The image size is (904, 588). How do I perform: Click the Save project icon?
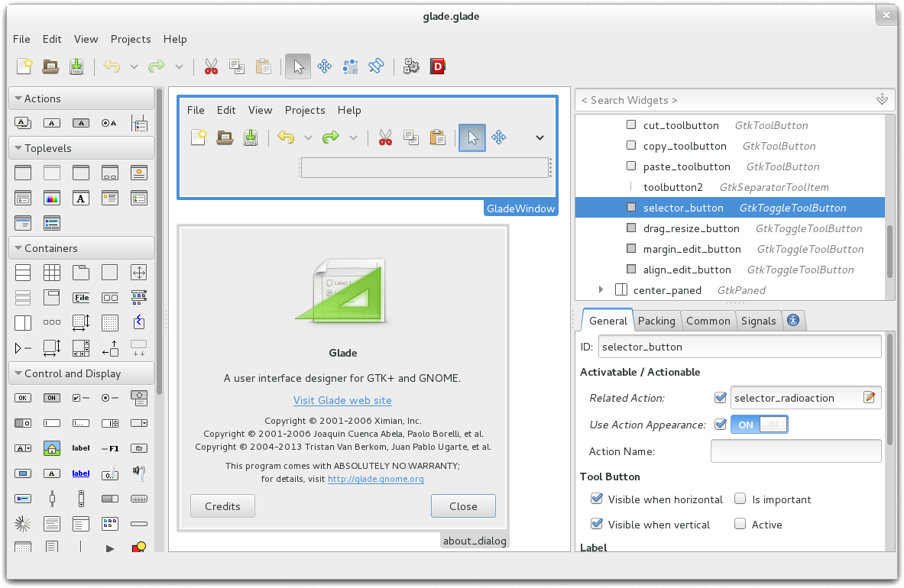(x=76, y=66)
